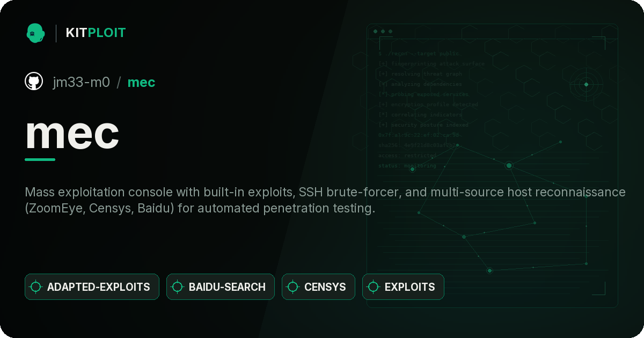The image size is (644, 338).
Task: Click crosshair icon in EXPLOITS tag
Action: click(x=374, y=287)
